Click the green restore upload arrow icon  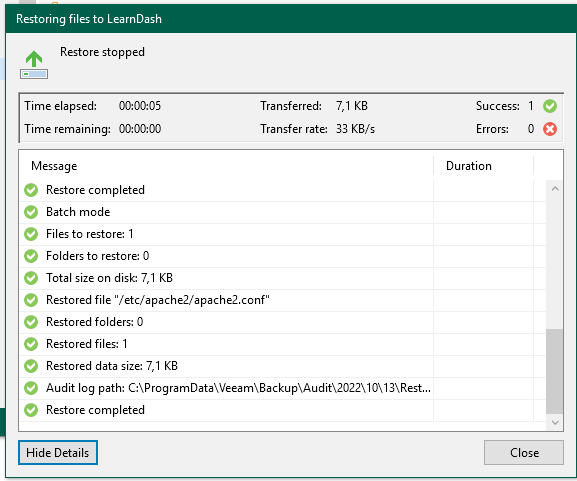(34, 65)
